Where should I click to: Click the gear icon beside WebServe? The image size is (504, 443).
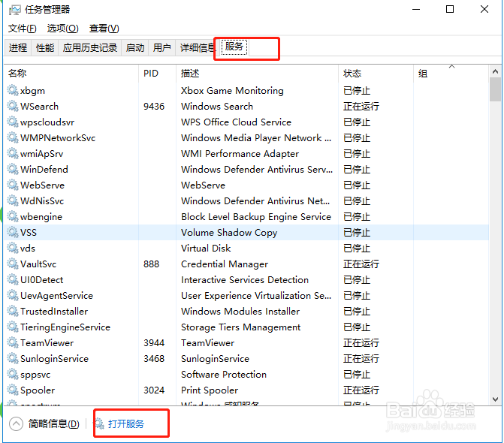[13, 185]
